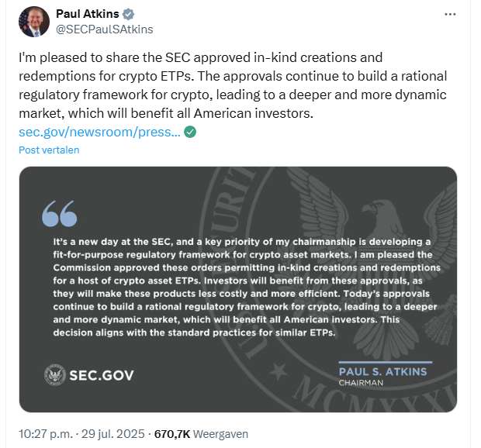Click the large quotation marks in the image
Viewport: 481px width, 448px height.
[x=60, y=212]
